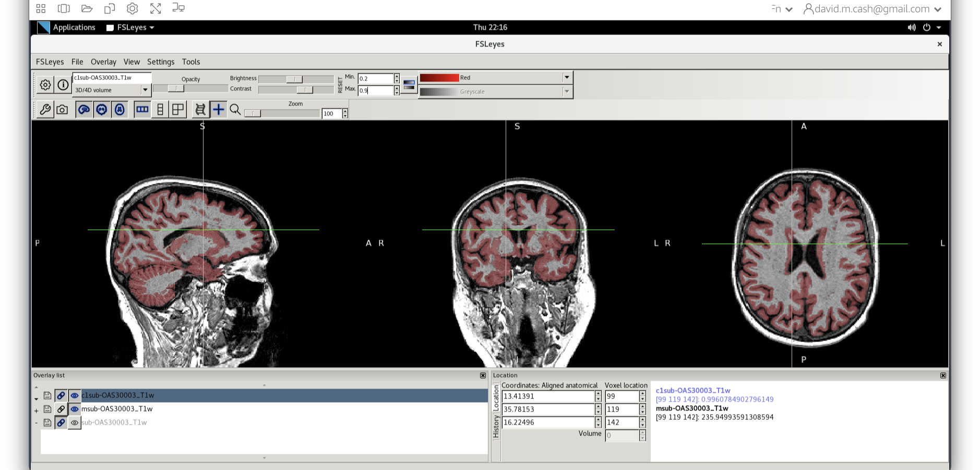Adjust the Zoom slider
Viewport: 980px width, 470px height.
pos(282,113)
